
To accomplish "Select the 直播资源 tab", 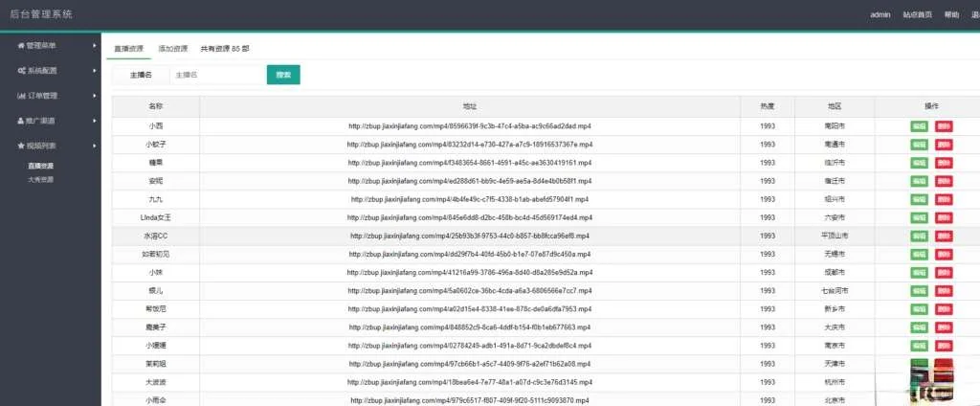I will [128, 48].
